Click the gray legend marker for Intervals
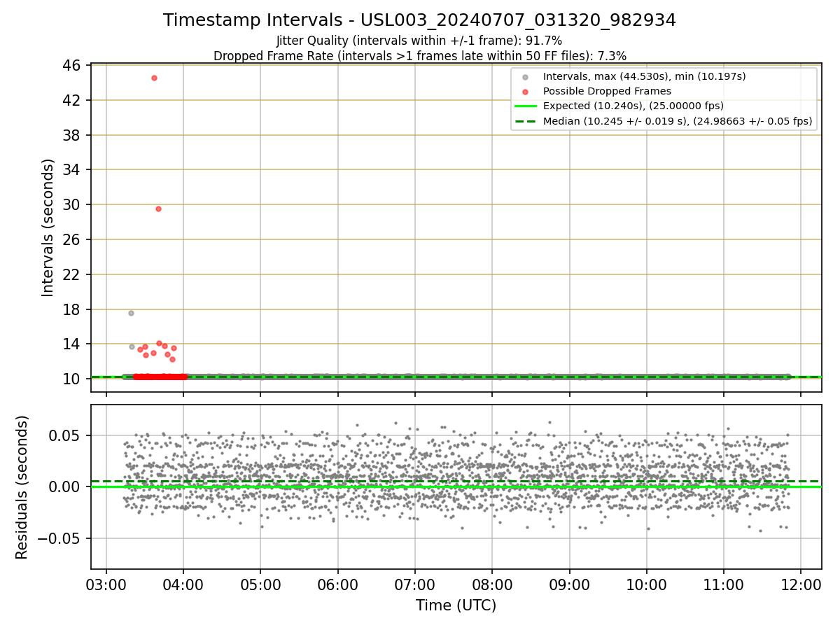Image resolution: width=840 pixels, height=630 pixels. (526, 77)
